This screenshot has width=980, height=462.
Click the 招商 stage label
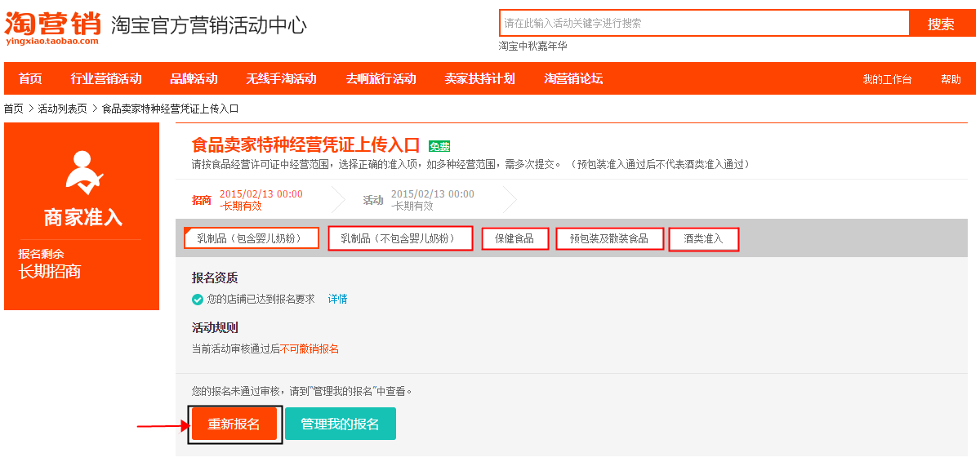tap(202, 201)
